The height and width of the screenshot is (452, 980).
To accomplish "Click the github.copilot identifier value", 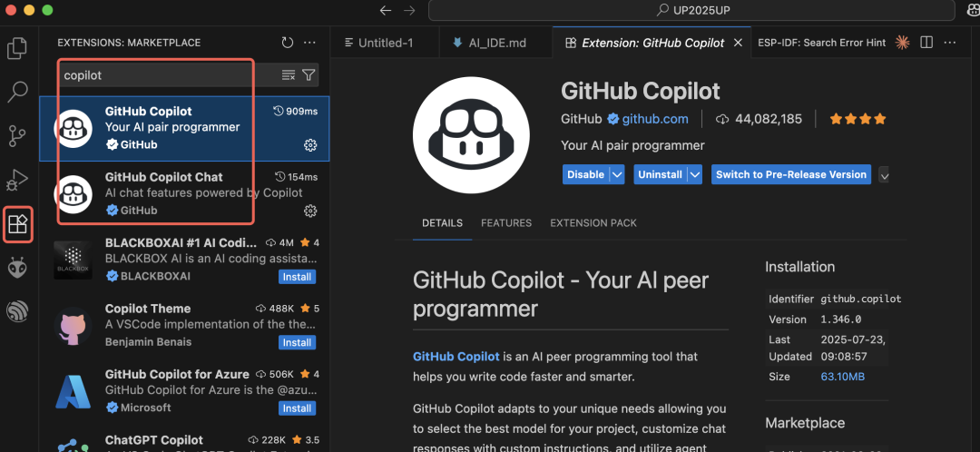I will [x=861, y=299].
